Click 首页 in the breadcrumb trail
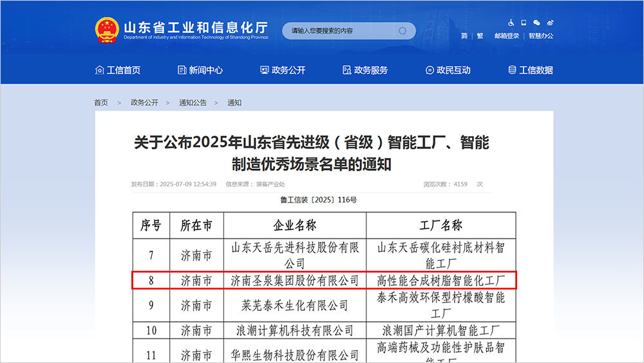 (101, 103)
